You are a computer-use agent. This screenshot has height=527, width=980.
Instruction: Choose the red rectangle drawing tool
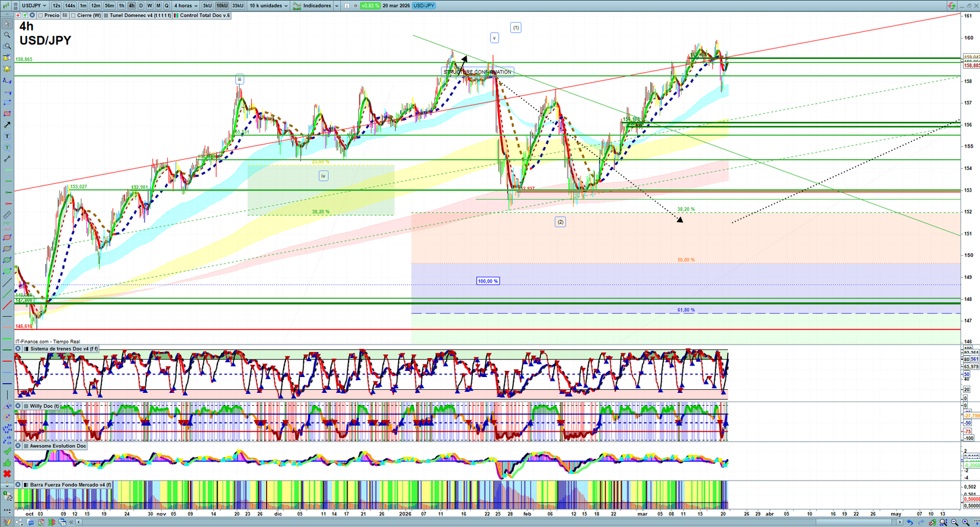pos(7,114)
